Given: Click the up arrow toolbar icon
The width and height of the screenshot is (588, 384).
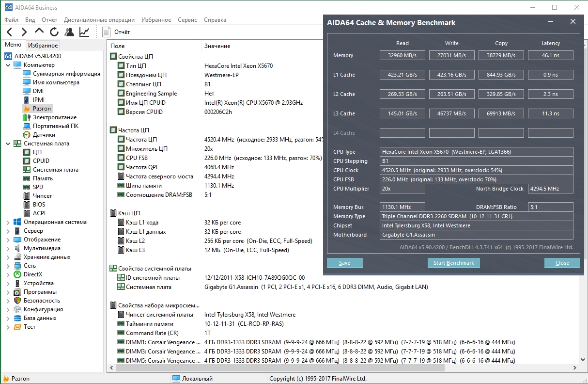Looking at the screenshot, I should (39, 31).
